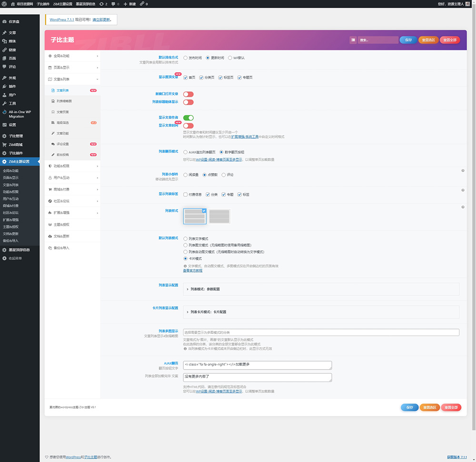The width and height of the screenshot is (476, 462).
Task: Expand the 页面&显示 section
Action: tap(72, 68)
